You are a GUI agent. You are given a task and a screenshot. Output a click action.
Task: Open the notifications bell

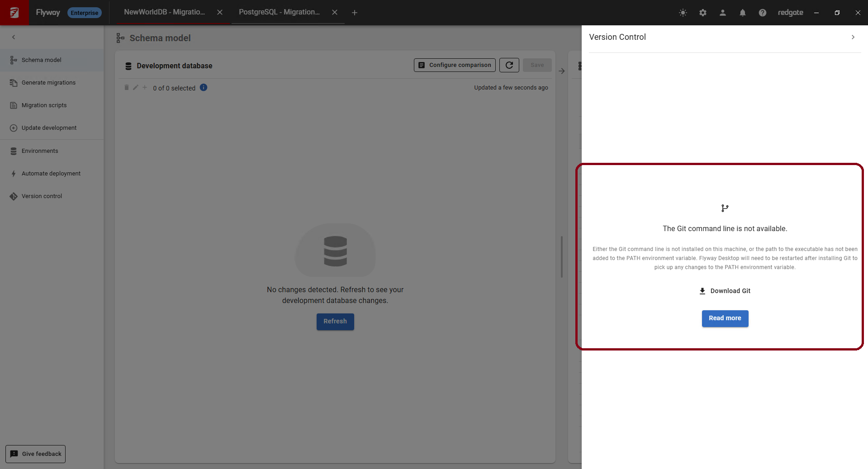tap(743, 13)
